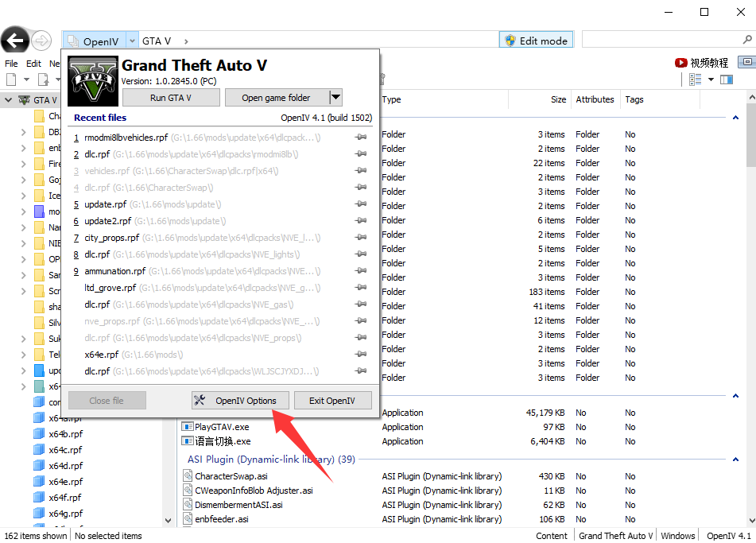Click the blank-page New file toolbar icon
This screenshot has width=756, height=543.
[x=11, y=79]
